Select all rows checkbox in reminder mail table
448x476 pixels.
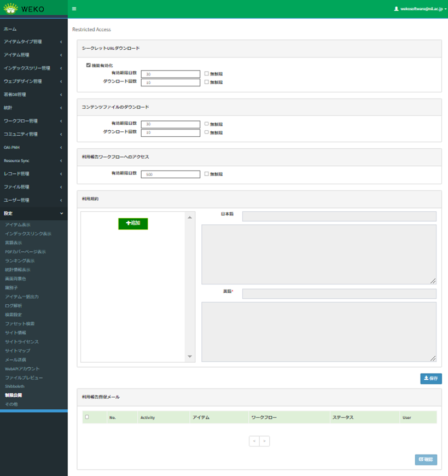pyautogui.click(x=86, y=417)
